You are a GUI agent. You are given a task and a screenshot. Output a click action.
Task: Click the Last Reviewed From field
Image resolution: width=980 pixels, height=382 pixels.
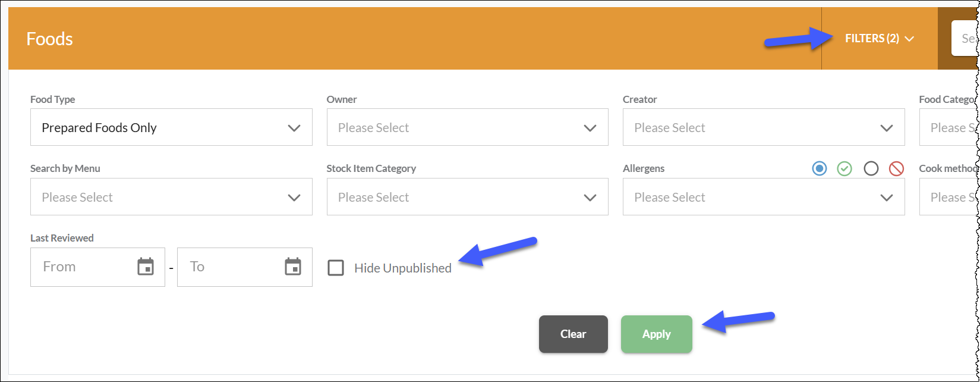pos(97,267)
